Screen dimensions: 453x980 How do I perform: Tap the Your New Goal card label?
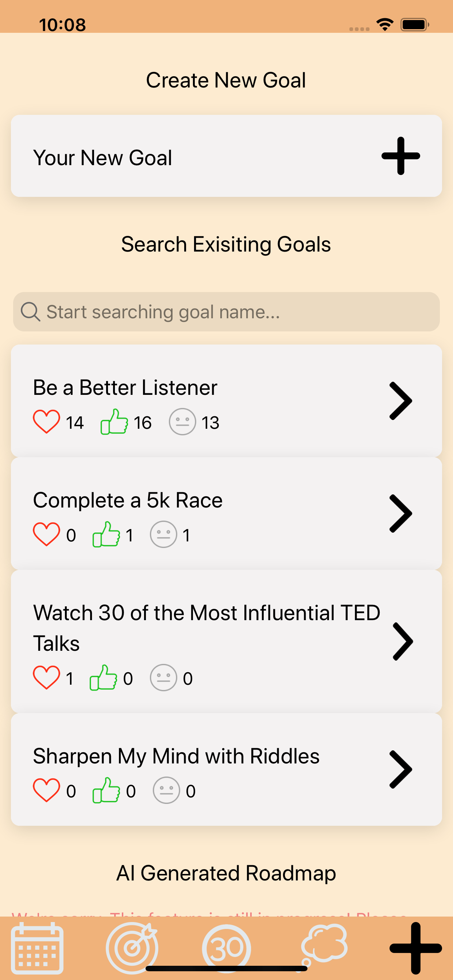[x=103, y=157]
